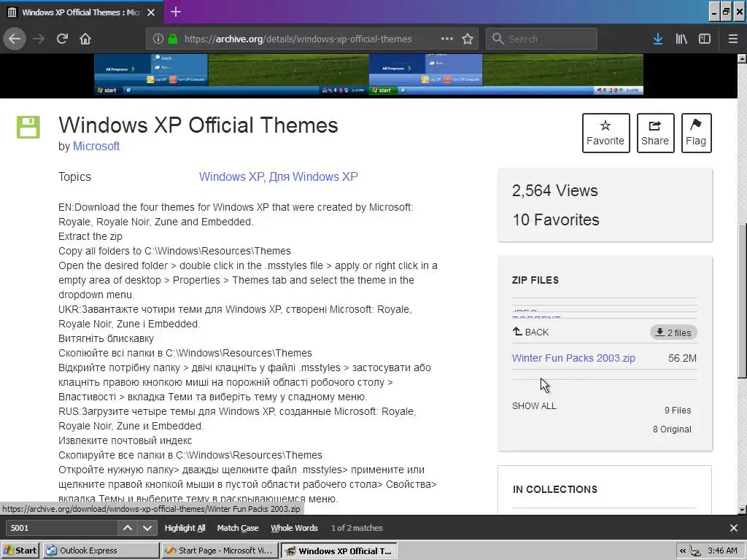
Task: Click the green secure padlock icon
Action: pos(172,39)
